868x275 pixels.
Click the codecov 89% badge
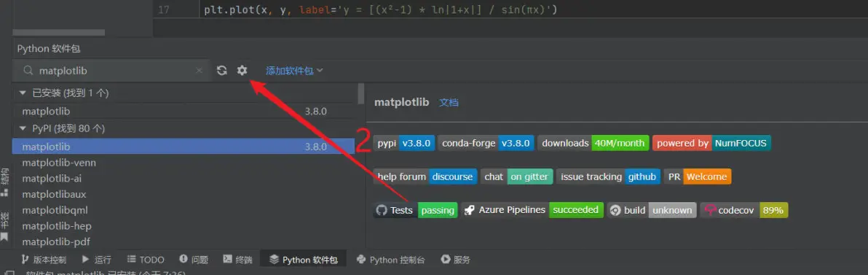(744, 210)
